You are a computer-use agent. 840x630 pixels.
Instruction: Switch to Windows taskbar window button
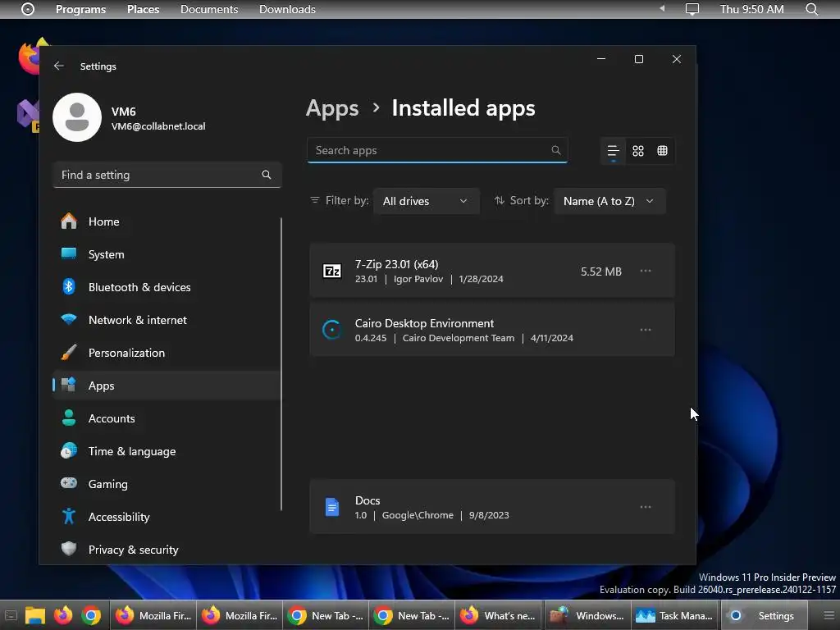(587, 615)
